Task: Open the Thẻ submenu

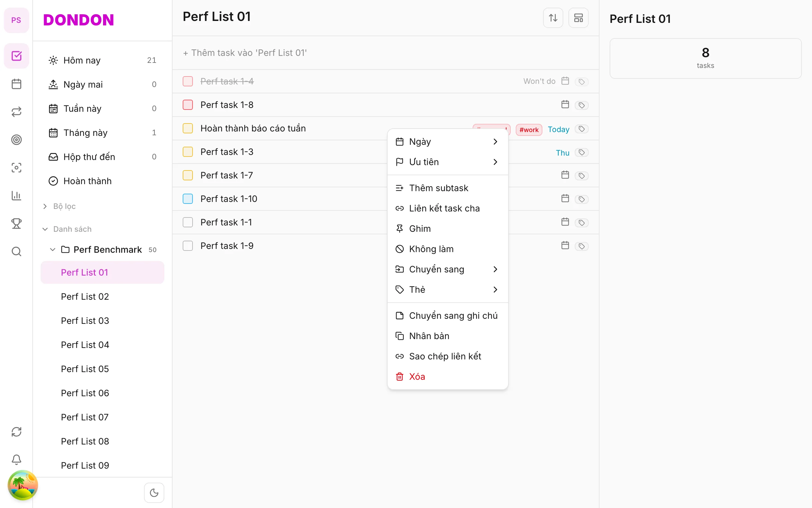Action: (447, 290)
